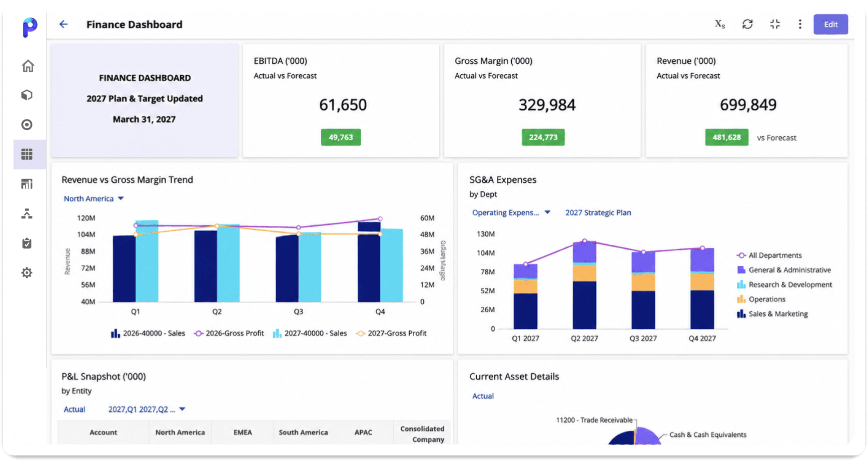Toggle the 2027-Gross Profit legend series
The image size is (868, 461).
pyautogui.click(x=391, y=333)
